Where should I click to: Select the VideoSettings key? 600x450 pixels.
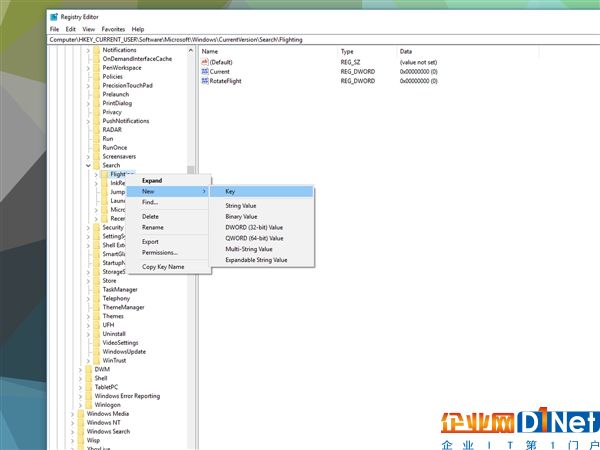click(120, 343)
